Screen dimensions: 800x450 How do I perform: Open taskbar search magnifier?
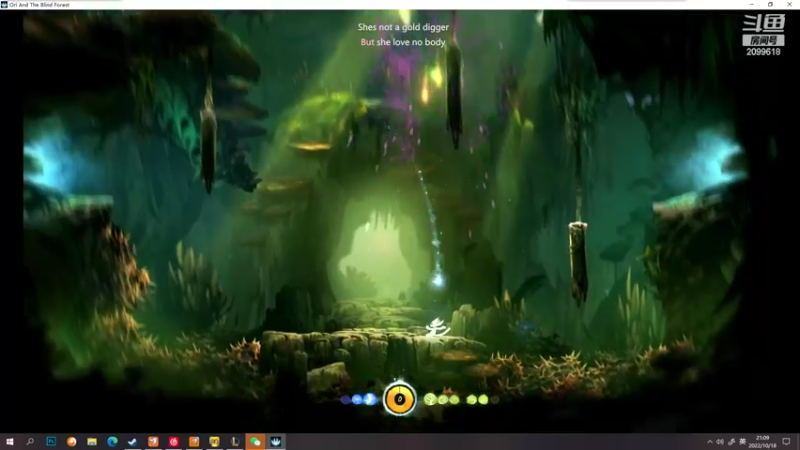pyautogui.click(x=30, y=441)
